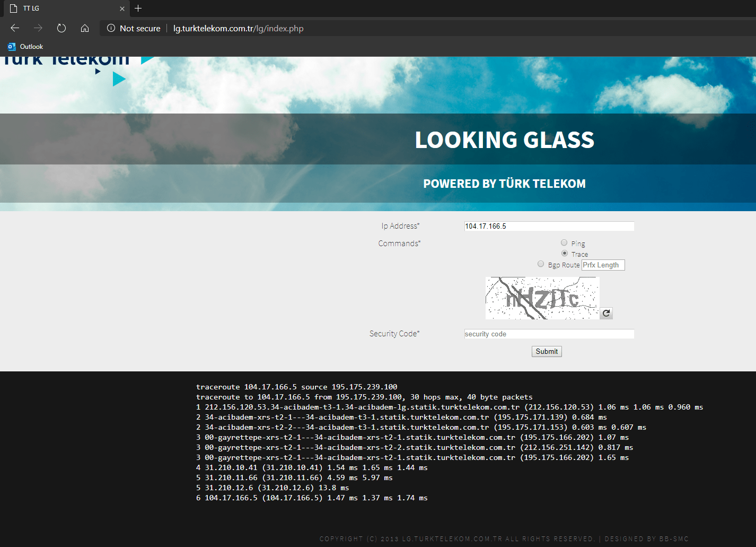Click the Security Code label
The image size is (756, 547).
click(x=394, y=334)
